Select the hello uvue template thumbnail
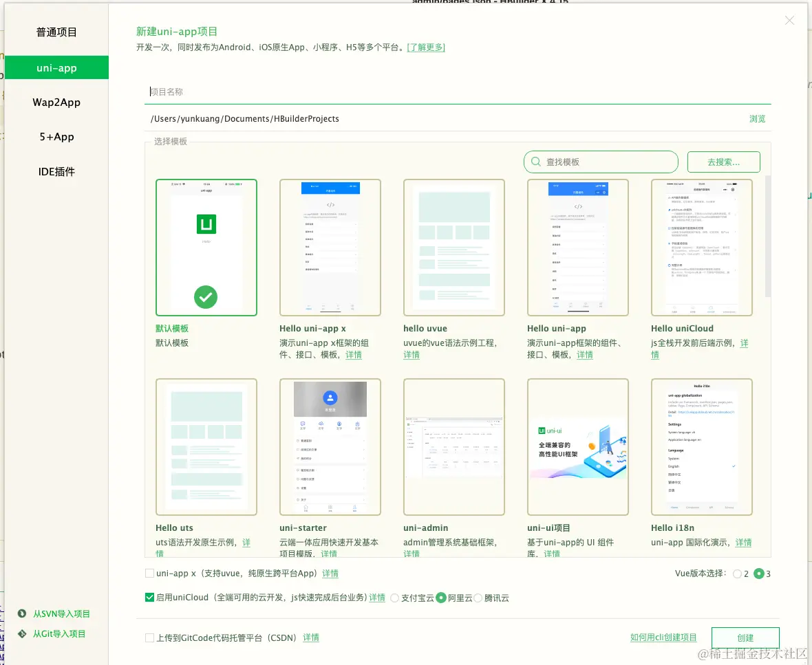The width and height of the screenshot is (812, 665). 454,248
